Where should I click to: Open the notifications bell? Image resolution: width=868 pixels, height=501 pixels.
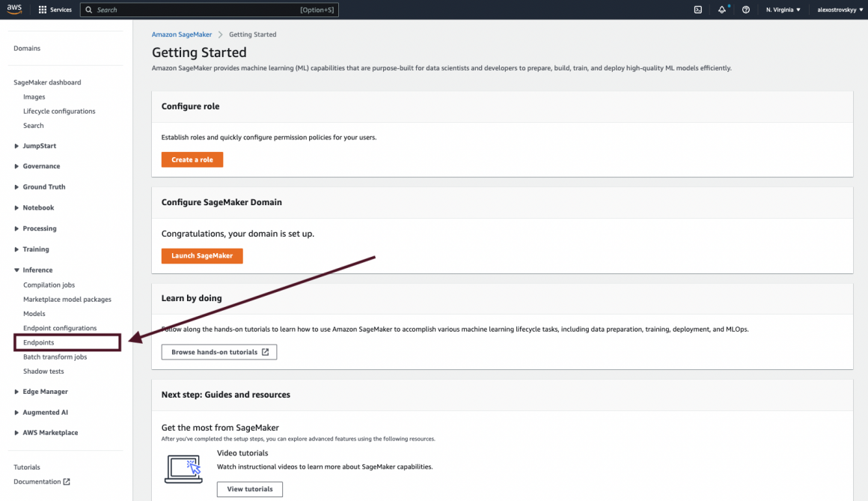point(721,10)
